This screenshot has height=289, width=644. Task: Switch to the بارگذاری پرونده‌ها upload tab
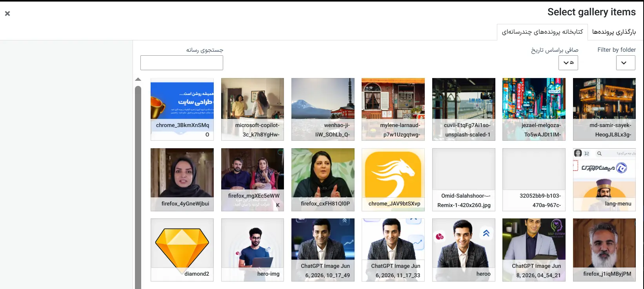click(614, 32)
